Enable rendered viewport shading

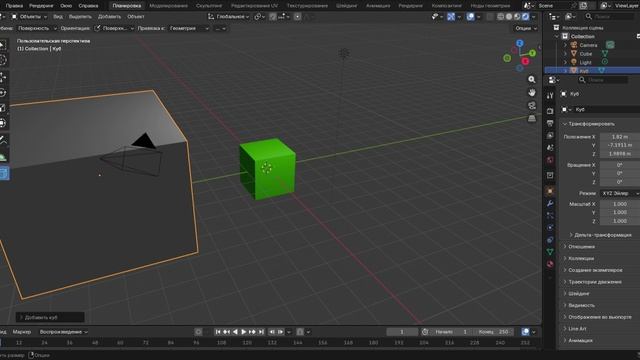tap(526, 17)
